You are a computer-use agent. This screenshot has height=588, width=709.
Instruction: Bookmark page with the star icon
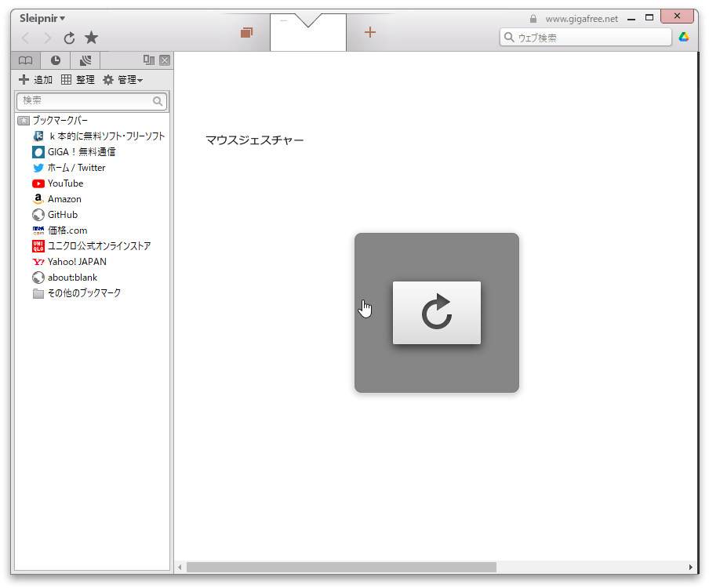[x=91, y=38]
